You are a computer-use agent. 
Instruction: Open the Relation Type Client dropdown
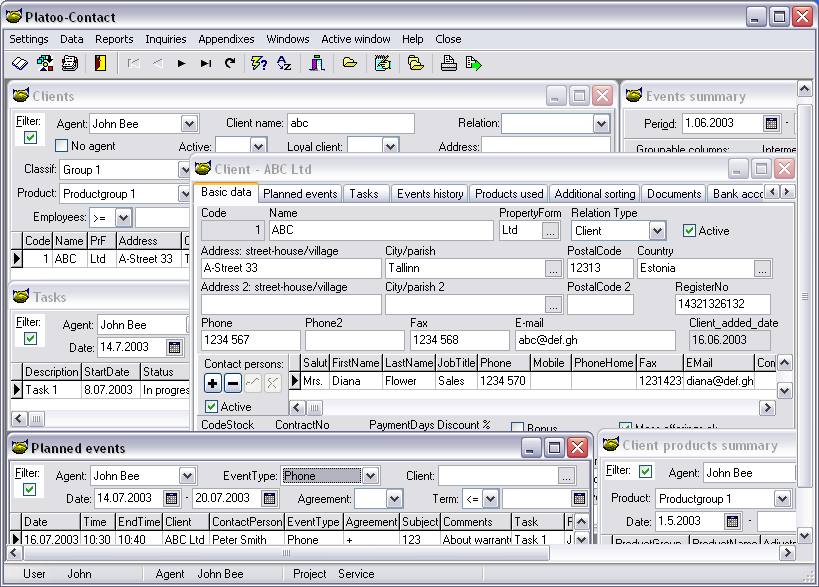[x=656, y=231]
